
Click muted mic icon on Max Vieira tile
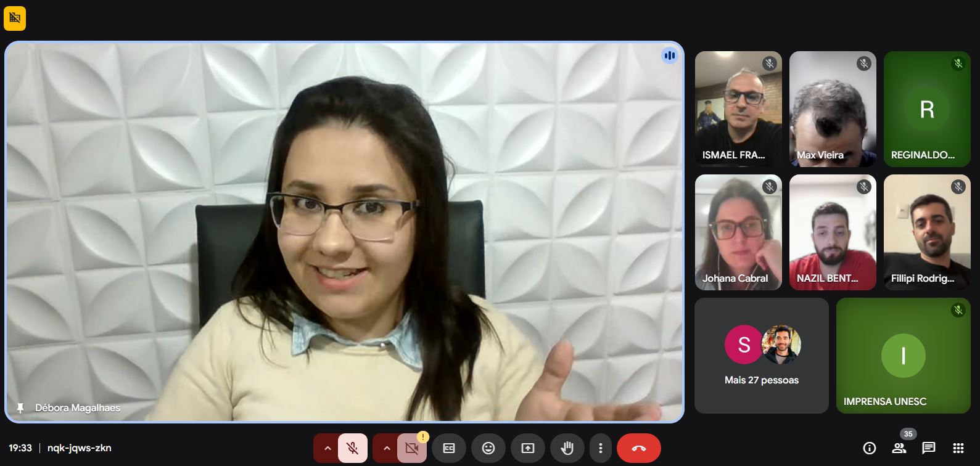click(863, 63)
